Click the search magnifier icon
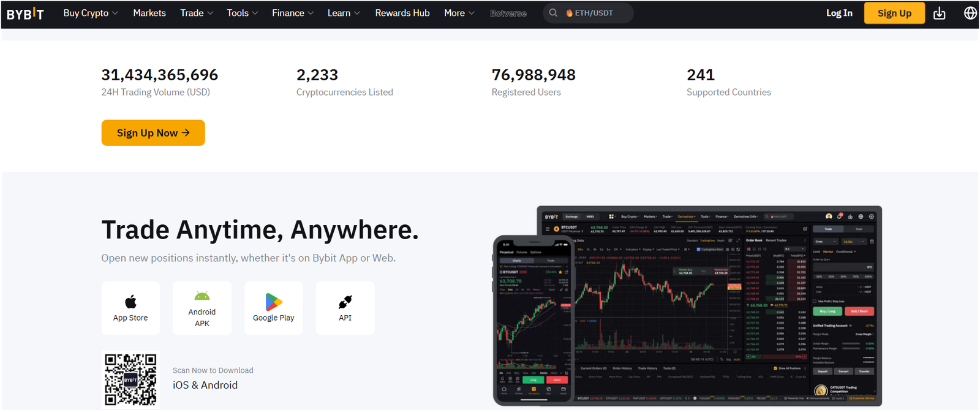 point(553,13)
